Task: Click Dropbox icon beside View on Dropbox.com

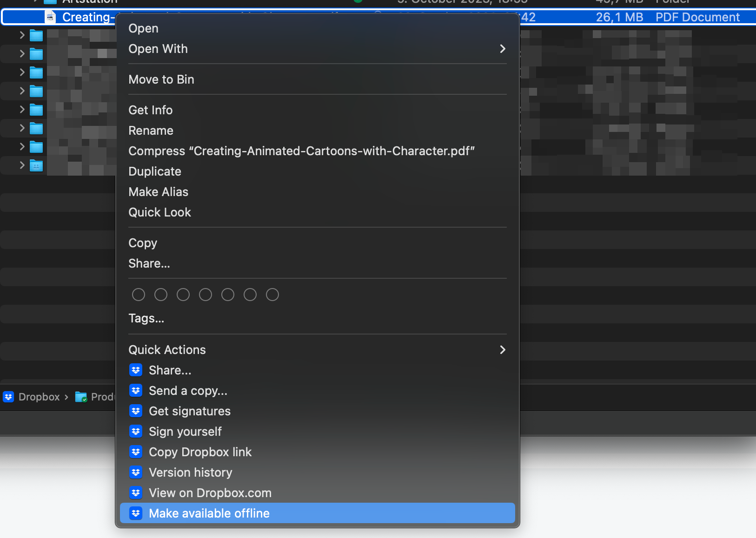Action: click(x=136, y=493)
